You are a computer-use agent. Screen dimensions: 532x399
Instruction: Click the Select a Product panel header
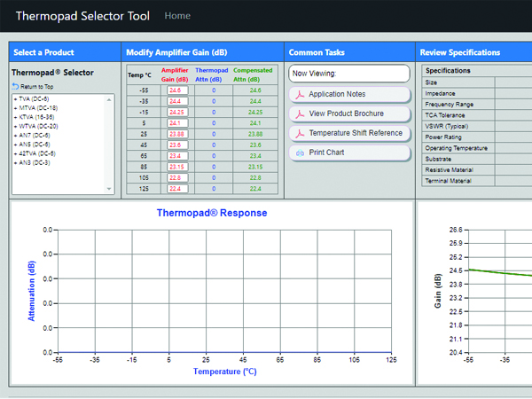(65, 52)
